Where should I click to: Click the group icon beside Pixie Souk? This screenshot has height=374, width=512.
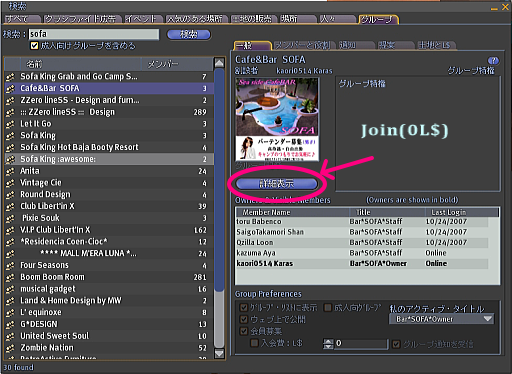(10, 218)
